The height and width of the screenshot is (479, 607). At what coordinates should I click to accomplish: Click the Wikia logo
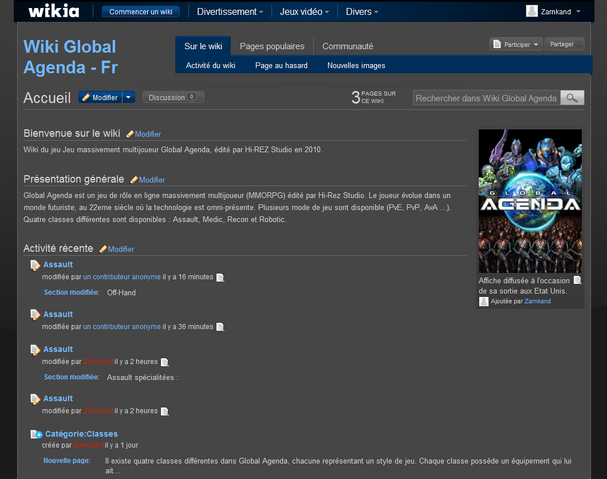[54, 11]
